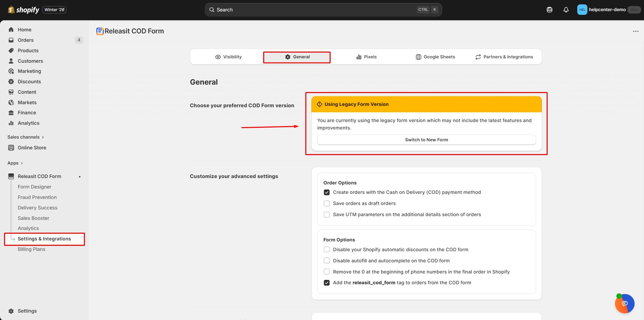
Task: Open the helpcenter-demo account menu
Action: point(607,10)
